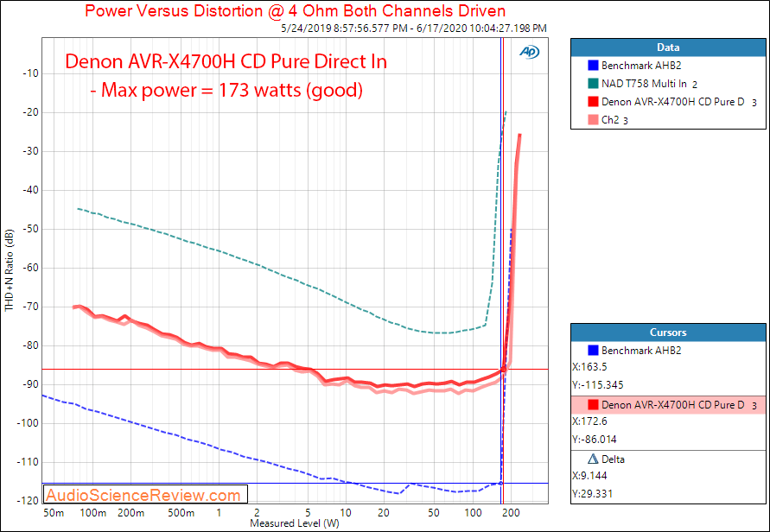Click the Max power = 173 watts annotation
Screen dimensions: 770x532
tap(227, 91)
